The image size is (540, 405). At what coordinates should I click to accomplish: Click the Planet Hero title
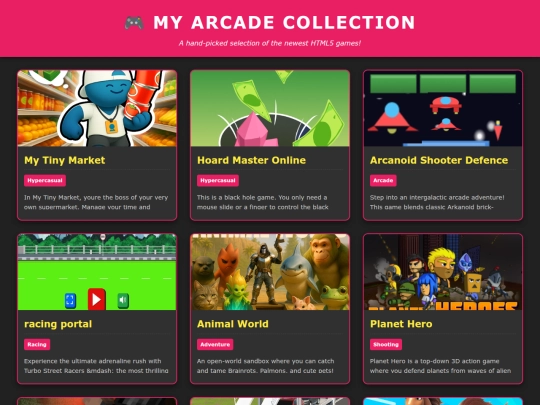point(401,324)
